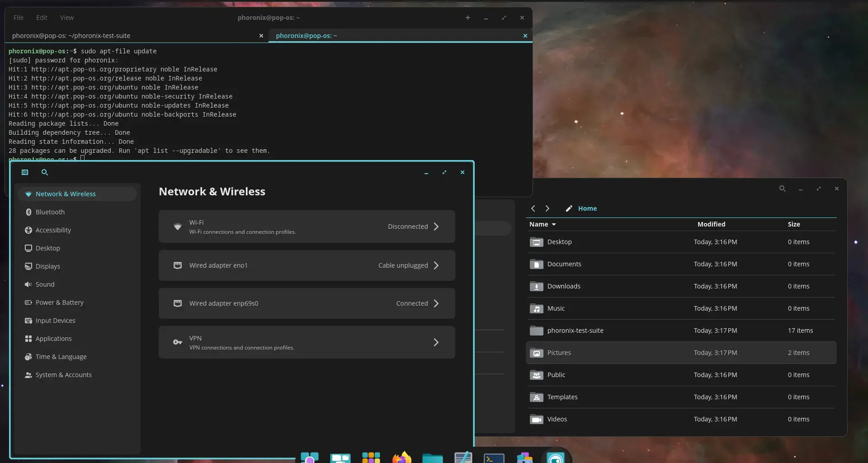Viewport: 868px width, 463px height.
Task: Open Bluetooth settings in the sidebar
Action: (x=50, y=212)
